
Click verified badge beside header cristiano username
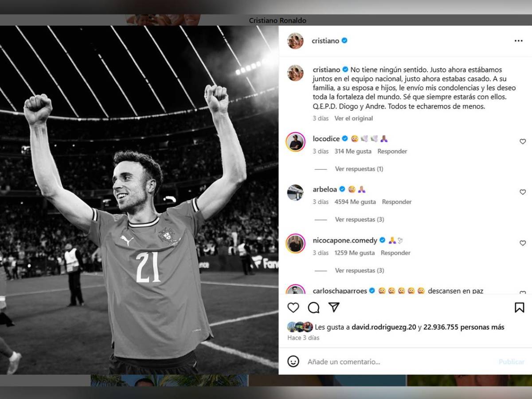click(x=344, y=40)
